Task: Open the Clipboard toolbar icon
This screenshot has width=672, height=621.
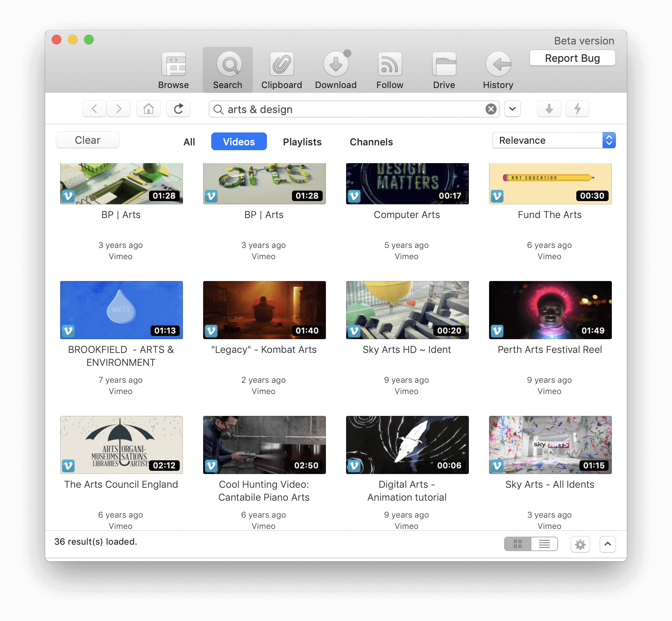Action: click(x=282, y=70)
